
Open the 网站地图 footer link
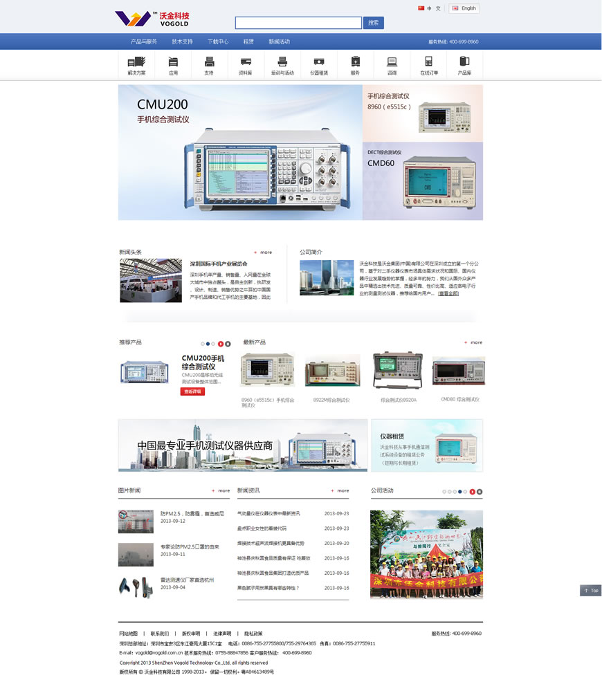coord(129,634)
